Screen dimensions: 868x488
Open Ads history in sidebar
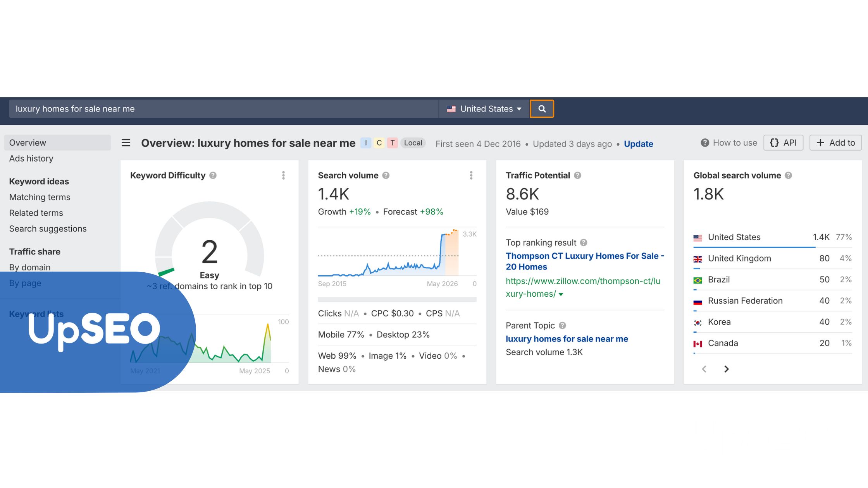(x=31, y=158)
